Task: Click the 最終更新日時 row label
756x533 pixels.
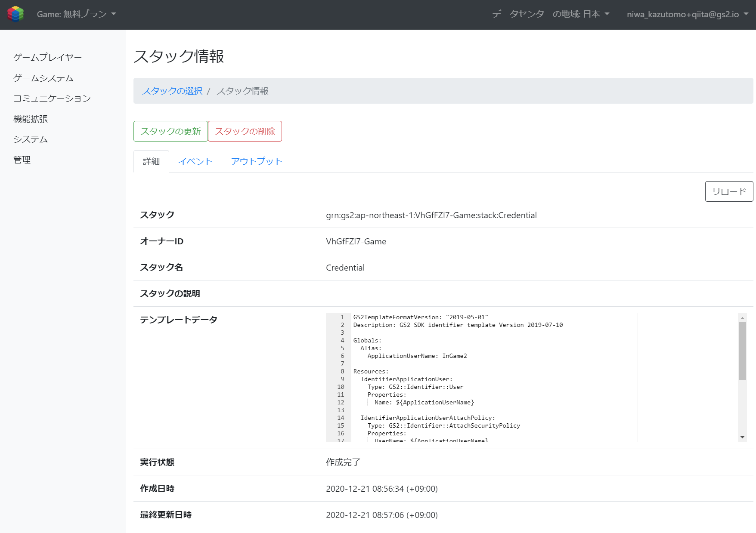Action: [x=166, y=515]
